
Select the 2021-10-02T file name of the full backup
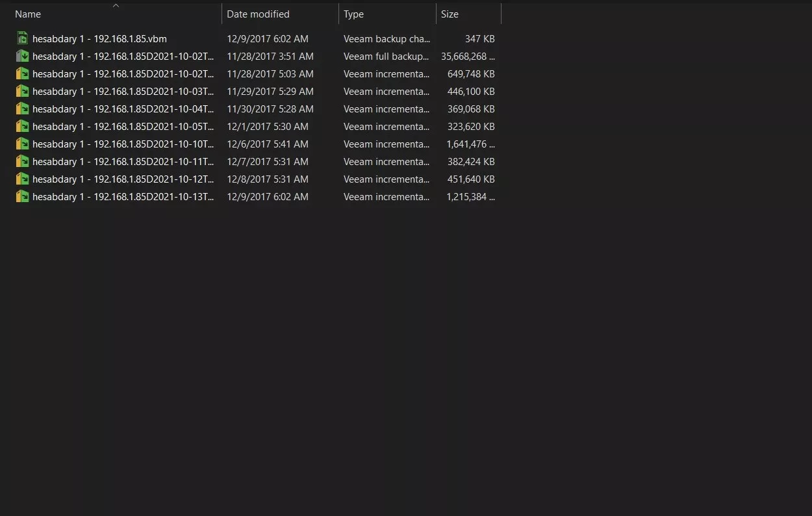pyautogui.click(x=123, y=57)
